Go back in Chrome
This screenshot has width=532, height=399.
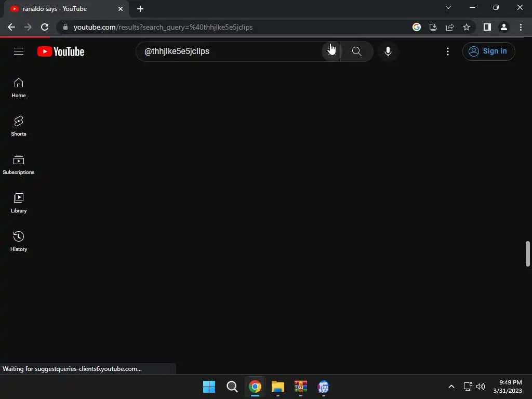(x=11, y=27)
